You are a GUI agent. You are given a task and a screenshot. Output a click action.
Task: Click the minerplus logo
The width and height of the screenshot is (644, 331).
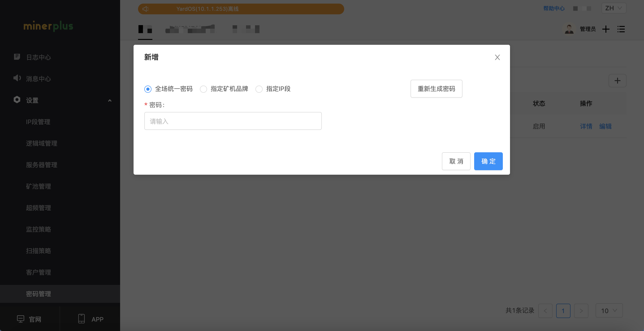pyautogui.click(x=48, y=26)
